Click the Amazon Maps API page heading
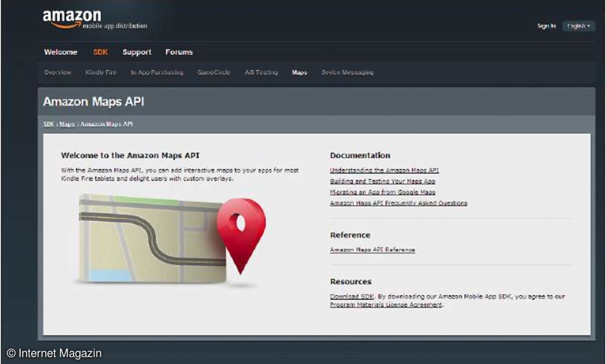Screen dimensions: 606x364 point(94,102)
